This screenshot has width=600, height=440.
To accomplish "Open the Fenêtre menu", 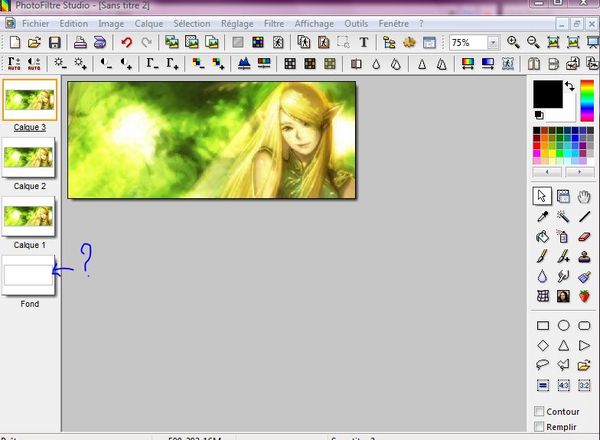I will point(393,24).
